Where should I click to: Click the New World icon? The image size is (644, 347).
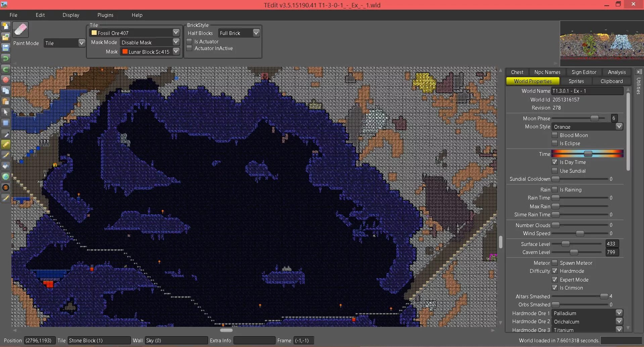5,26
